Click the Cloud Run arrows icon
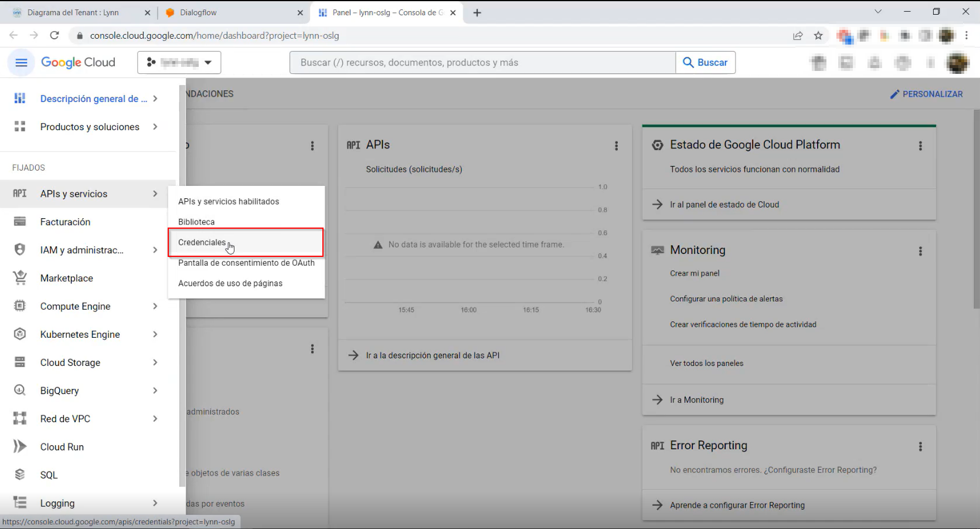980x529 pixels. pos(20,447)
